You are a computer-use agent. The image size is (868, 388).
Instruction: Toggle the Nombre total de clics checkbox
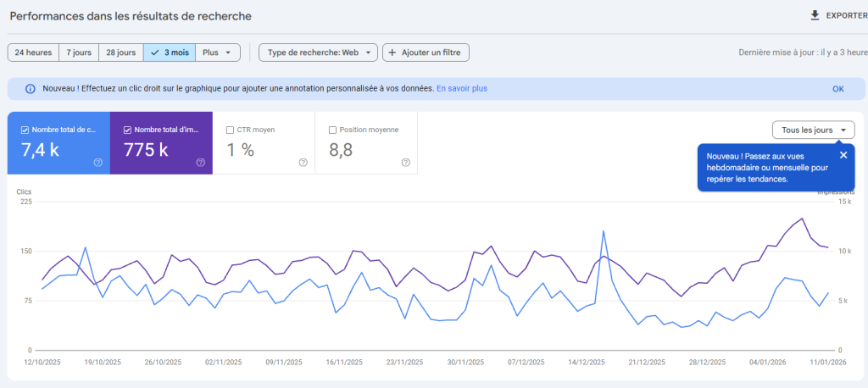25,130
